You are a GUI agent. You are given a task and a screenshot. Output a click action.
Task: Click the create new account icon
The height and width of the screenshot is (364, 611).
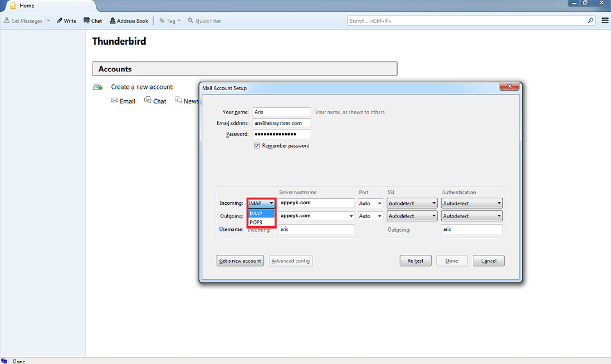click(x=97, y=87)
